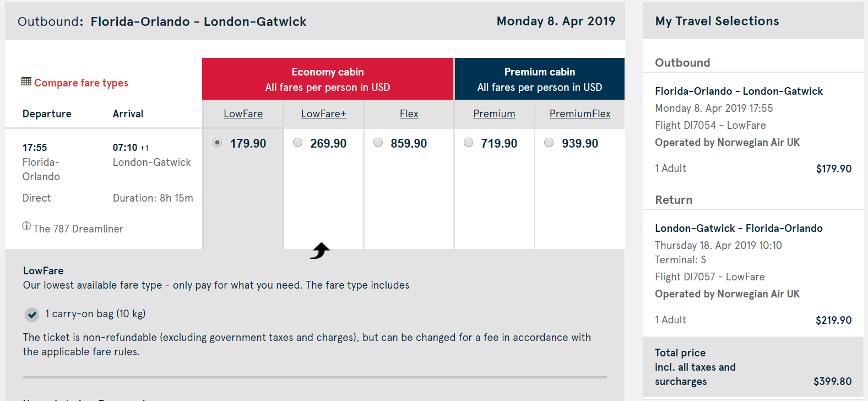Click the Flex fare header link
868x401 pixels.
coord(409,114)
